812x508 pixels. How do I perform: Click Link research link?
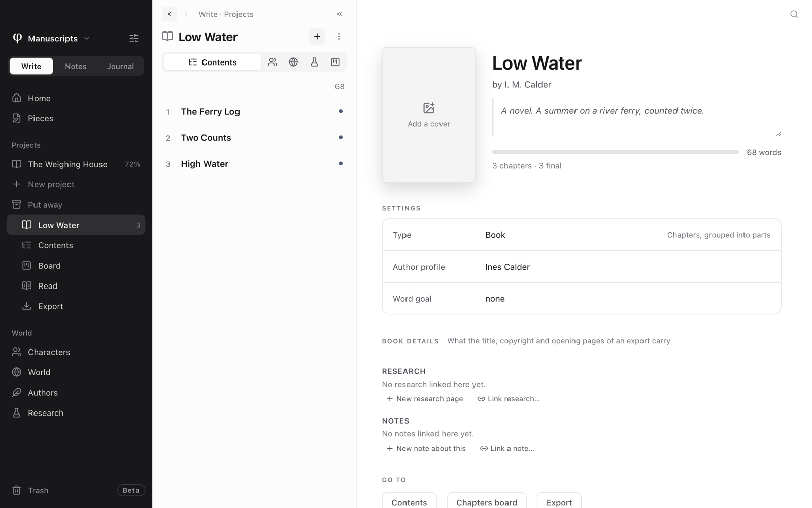point(509,399)
